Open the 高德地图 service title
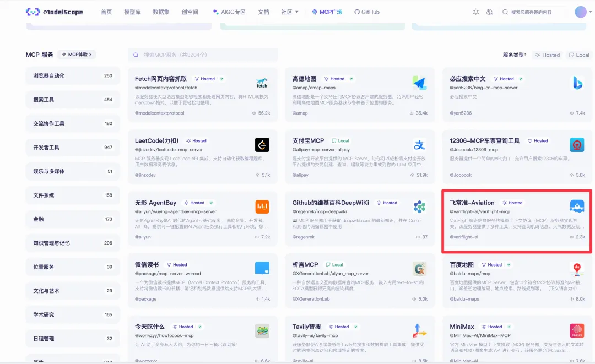The image size is (595, 364). click(304, 79)
